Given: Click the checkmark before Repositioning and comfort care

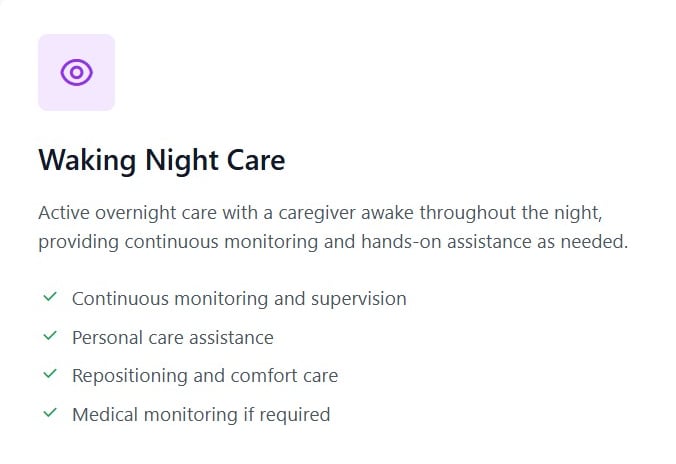Looking at the screenshot, I should (49, 374).
